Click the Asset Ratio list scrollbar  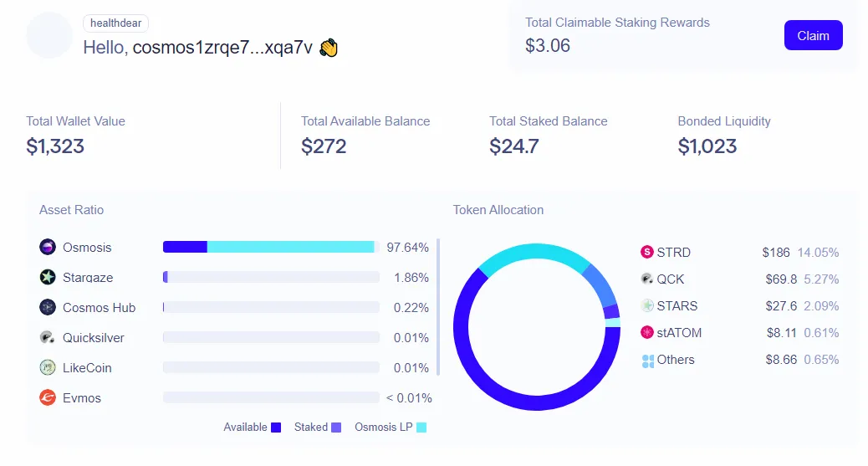pyautogui.click(x=438, y=307)
